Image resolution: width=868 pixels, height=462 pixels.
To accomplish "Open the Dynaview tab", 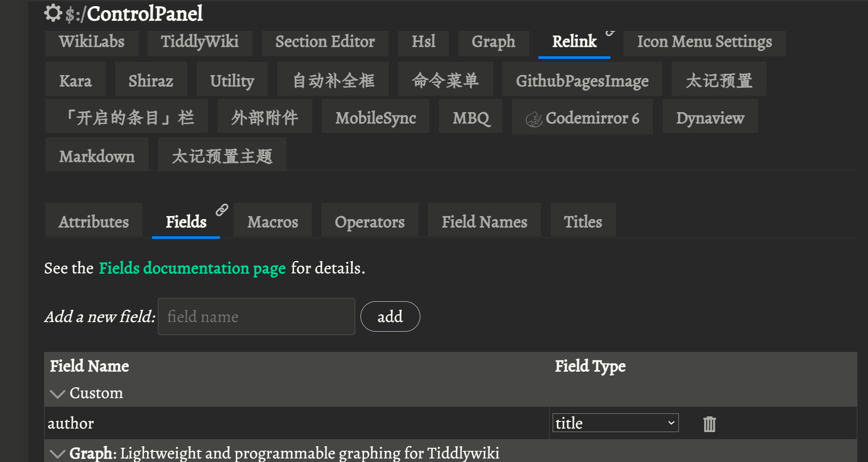I will [x=710, y=117].
